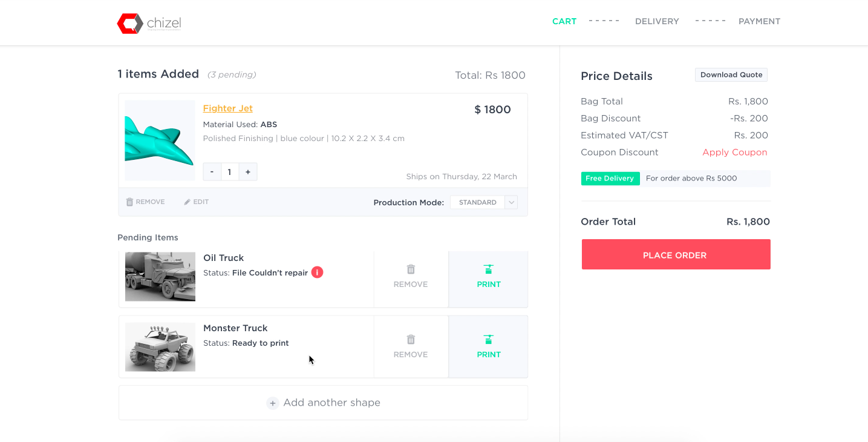Click the Place Order button
The height and width of the screenshot is (442, 868).
tap(676, 254)
